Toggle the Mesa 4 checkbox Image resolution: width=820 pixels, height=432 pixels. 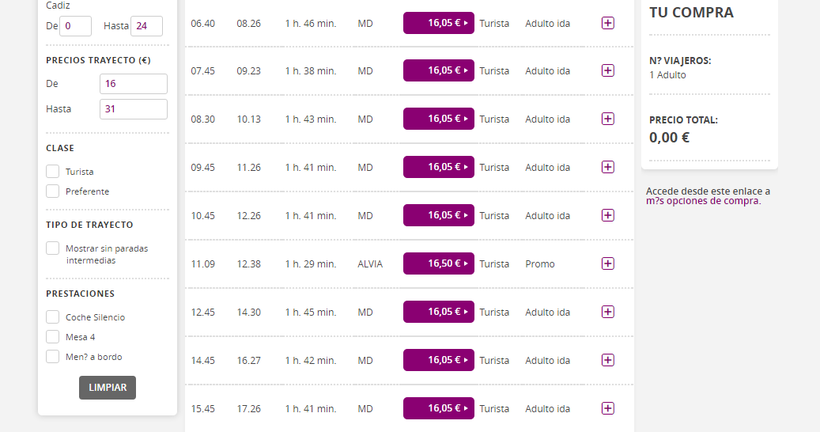[x=53, y=337]
